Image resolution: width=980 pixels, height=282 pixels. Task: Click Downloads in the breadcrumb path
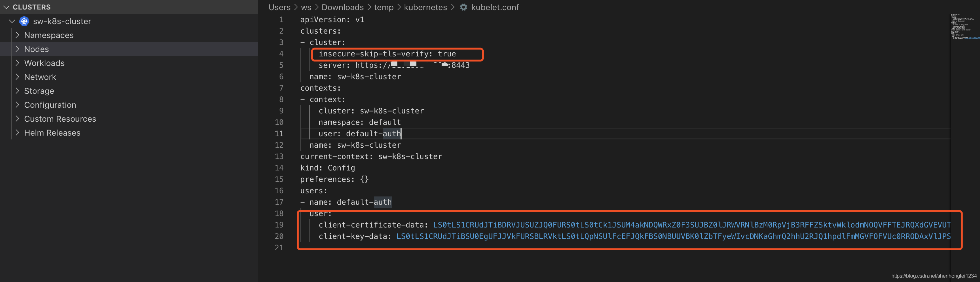[342, 7]
